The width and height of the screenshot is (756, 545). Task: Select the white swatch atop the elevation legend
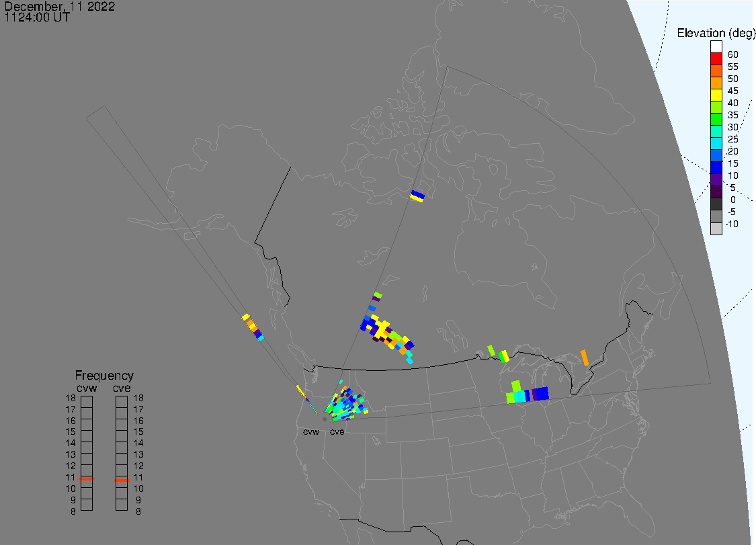tap(716, 46)
